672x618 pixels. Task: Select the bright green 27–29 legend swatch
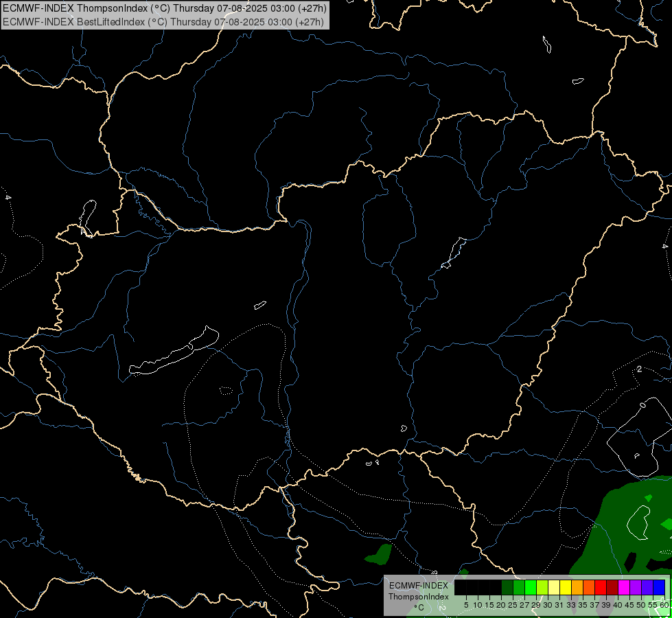531,587
